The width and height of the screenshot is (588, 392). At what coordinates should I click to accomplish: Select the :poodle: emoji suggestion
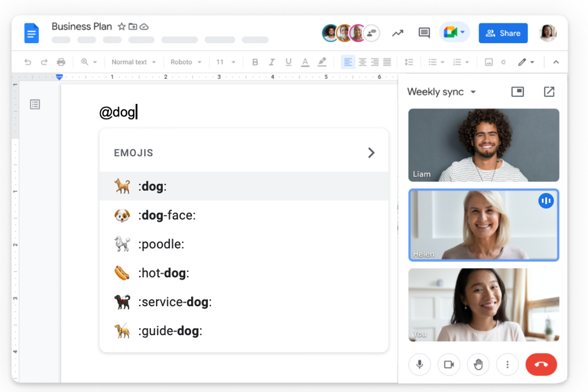[244, 244]
